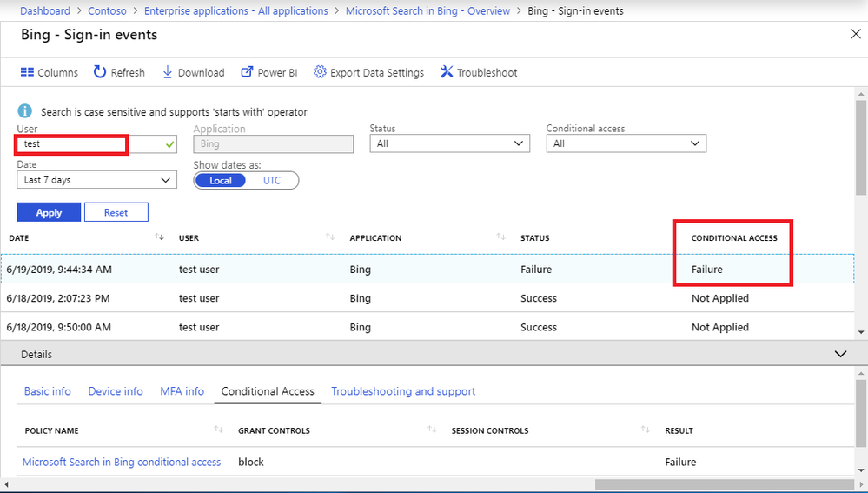The image size is (868, 493).
Task: Open Dashboard breadcrumb link
Action: pos(45,10)
